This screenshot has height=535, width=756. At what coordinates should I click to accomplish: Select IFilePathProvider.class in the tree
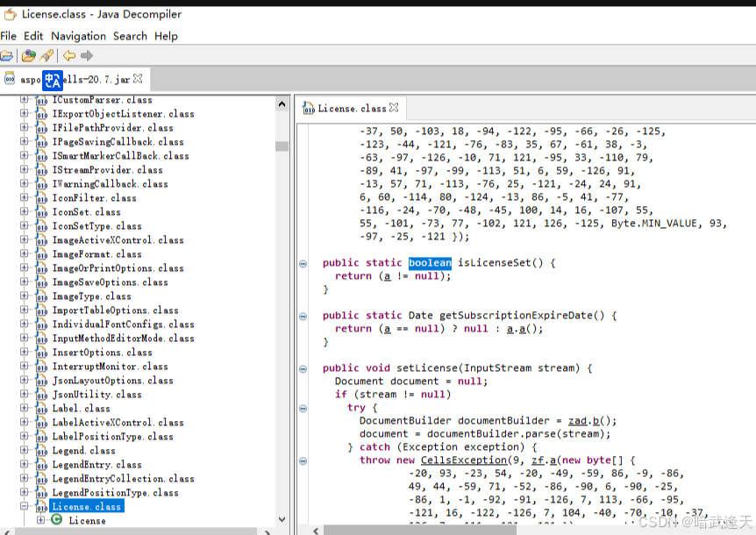click(113, 128)
